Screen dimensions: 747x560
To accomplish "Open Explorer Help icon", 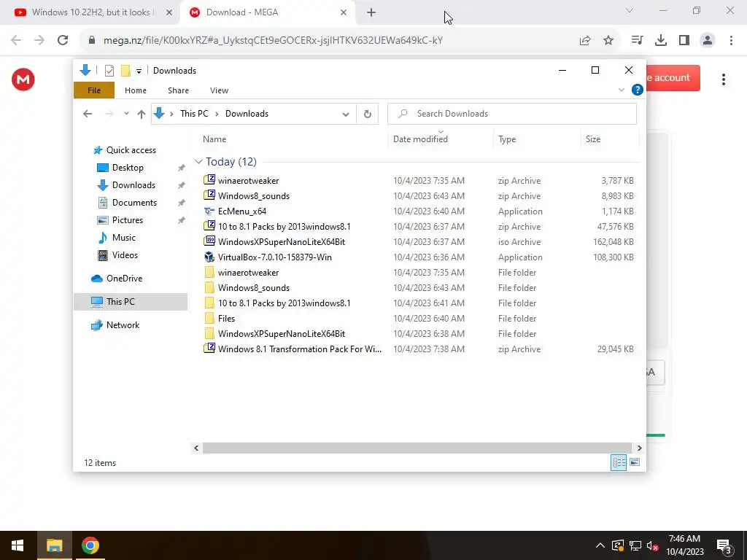I will coord(637,90).
